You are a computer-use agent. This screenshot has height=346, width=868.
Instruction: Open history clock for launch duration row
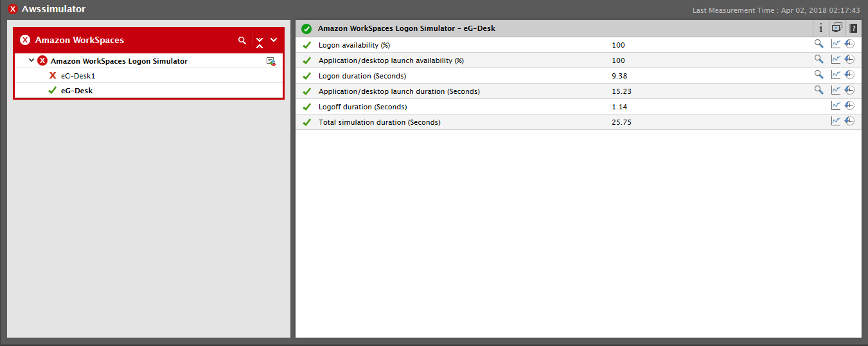(x=849, y=90)
